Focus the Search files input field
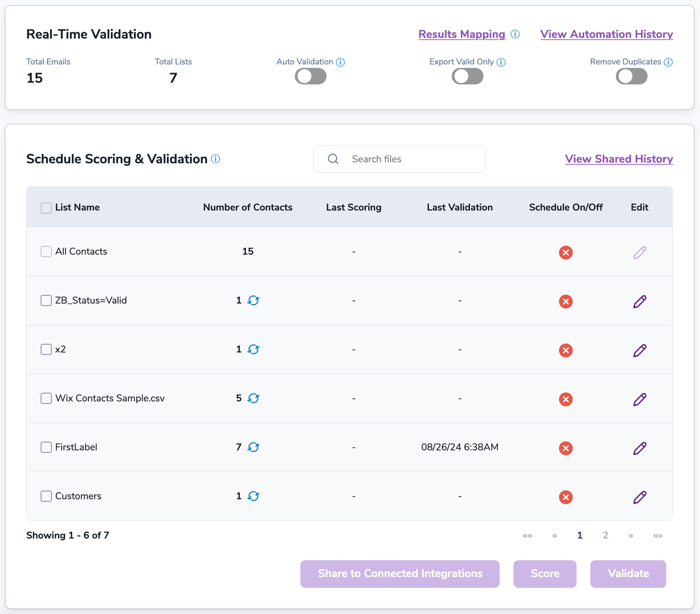Screen dimensions: 700x614 pyautogui.click(x=400, y=159)
